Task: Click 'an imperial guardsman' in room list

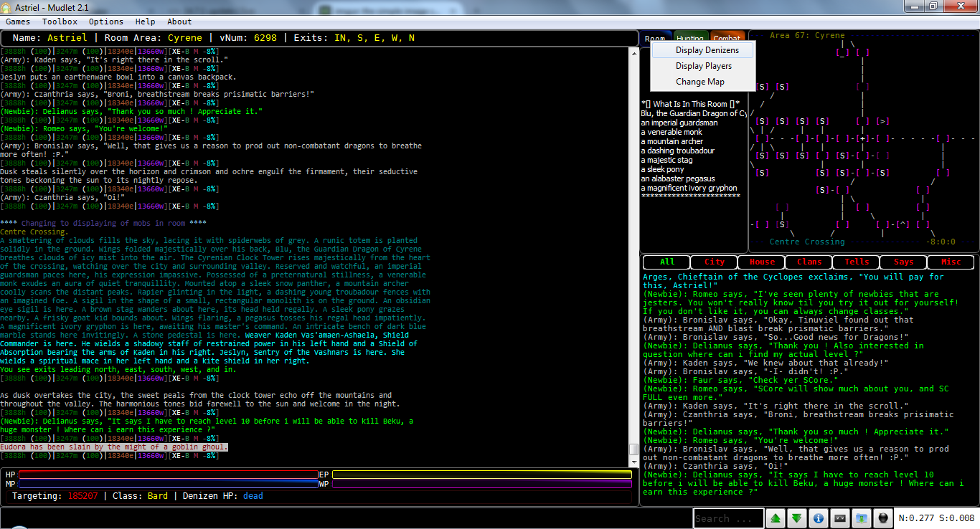Action: 679,123
